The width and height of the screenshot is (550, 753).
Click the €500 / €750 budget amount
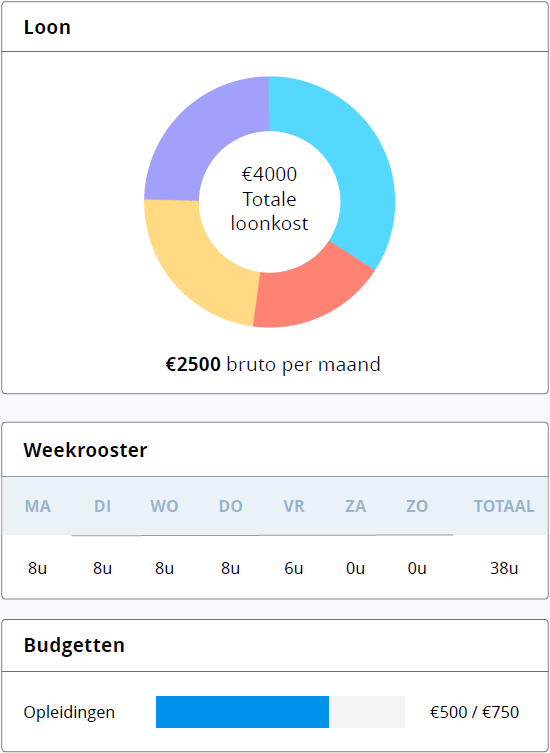[x=474, y=712]
